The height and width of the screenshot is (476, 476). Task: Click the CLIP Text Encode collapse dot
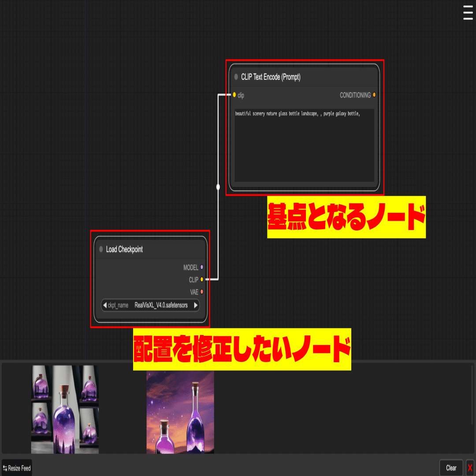click(236, 77)
